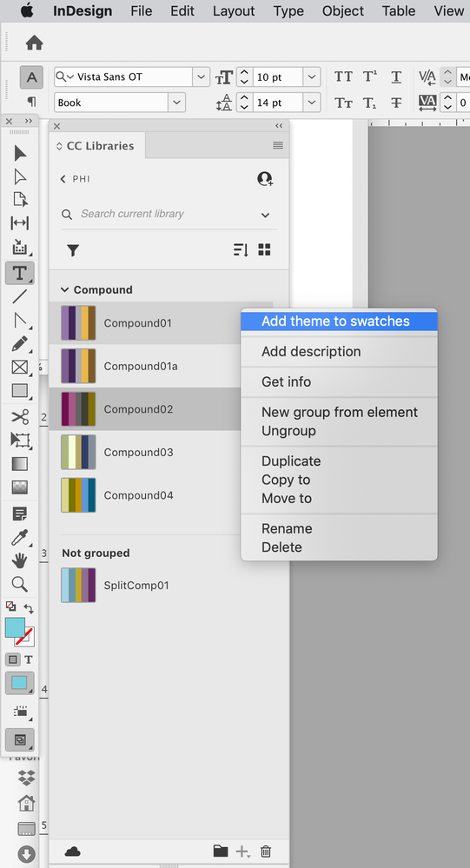470x868 pixels.
Task: Open the invite people to library icon
Action: (265, 179)
